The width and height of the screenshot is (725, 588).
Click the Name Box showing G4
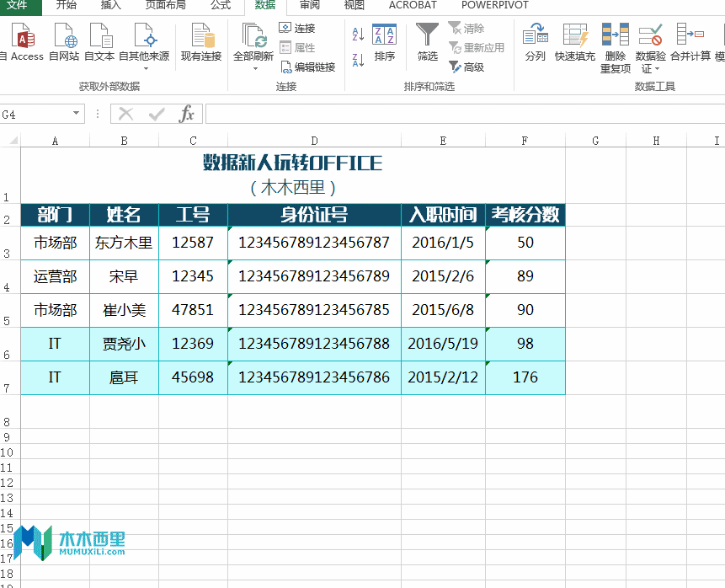pyautogui.click(x=35, y=115)
